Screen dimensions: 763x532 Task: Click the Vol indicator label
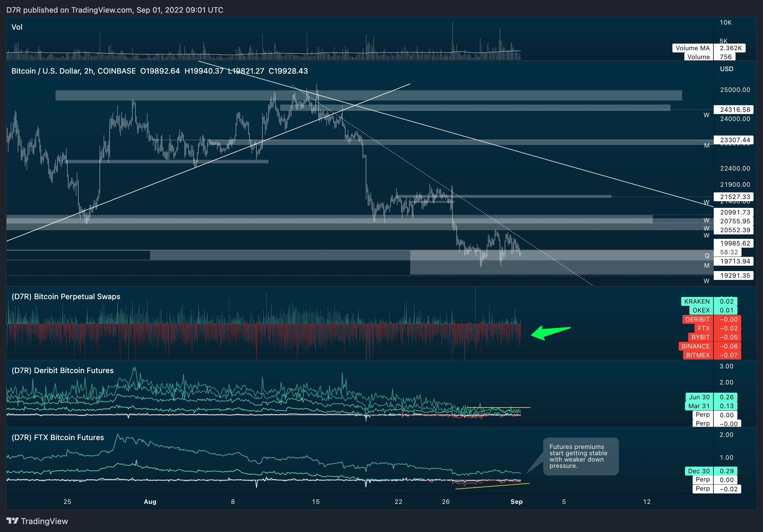[x=17, y=27]
